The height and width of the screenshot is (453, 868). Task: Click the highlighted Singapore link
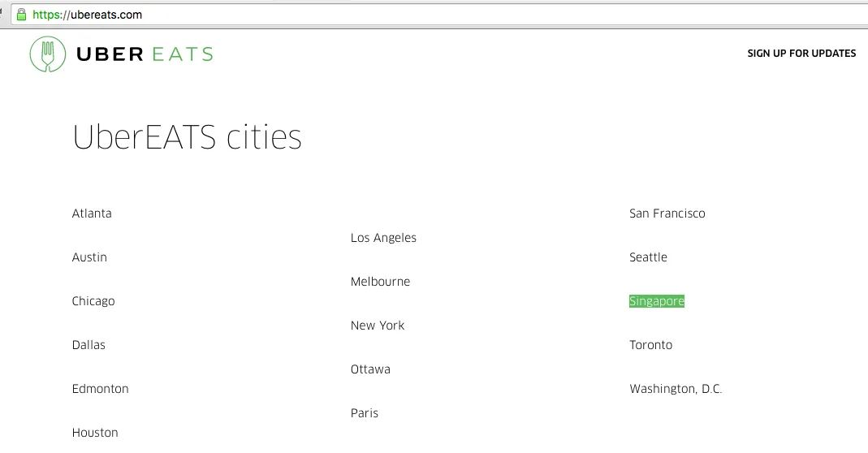(656, 301)
